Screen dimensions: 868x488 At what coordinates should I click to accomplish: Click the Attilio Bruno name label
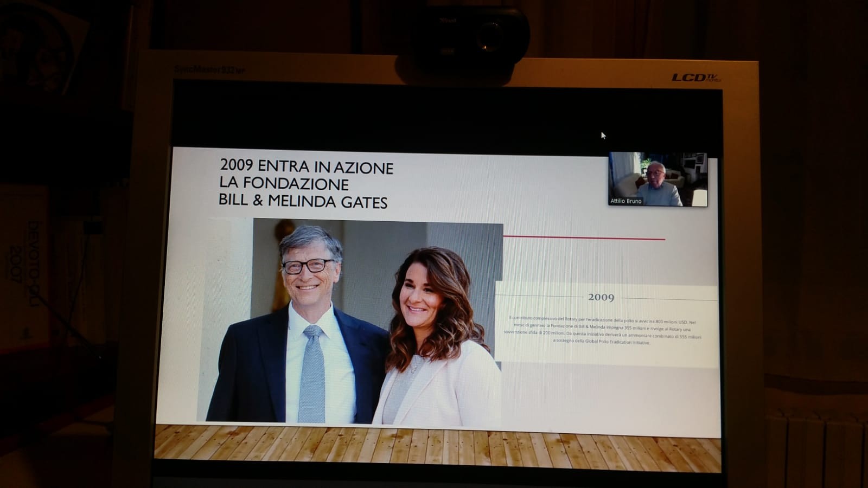tap(626, 201)
